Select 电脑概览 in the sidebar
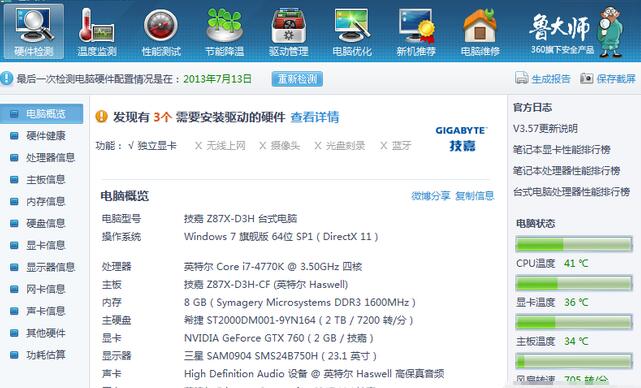Screen dimensions: 641x388 (41, 114)
